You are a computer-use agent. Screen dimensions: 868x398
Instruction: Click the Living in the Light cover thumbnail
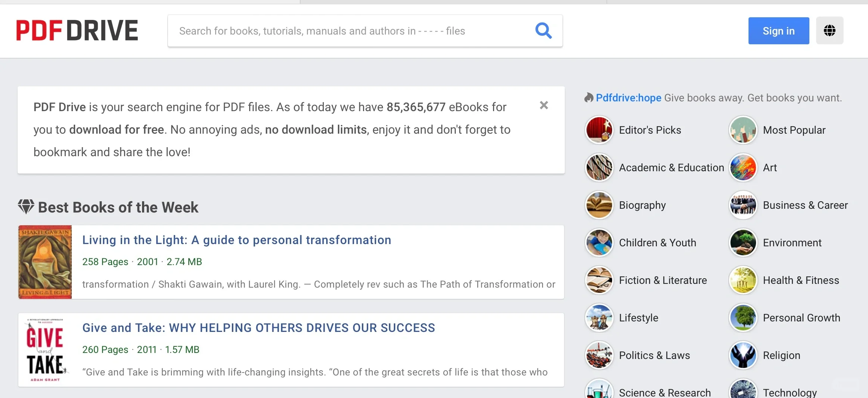(45, 262)
